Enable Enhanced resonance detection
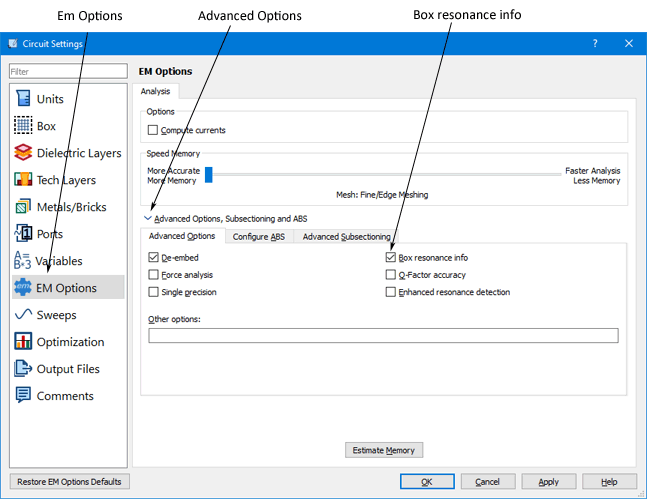Image resolution: width=647 pixels, height=501 pixels. [391, 292]
